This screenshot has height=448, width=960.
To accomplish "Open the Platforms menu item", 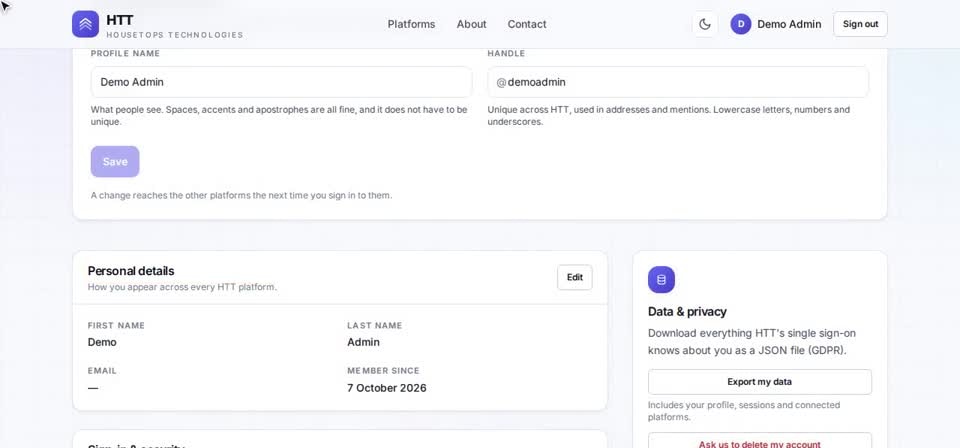I will click(x=411, y=24).
